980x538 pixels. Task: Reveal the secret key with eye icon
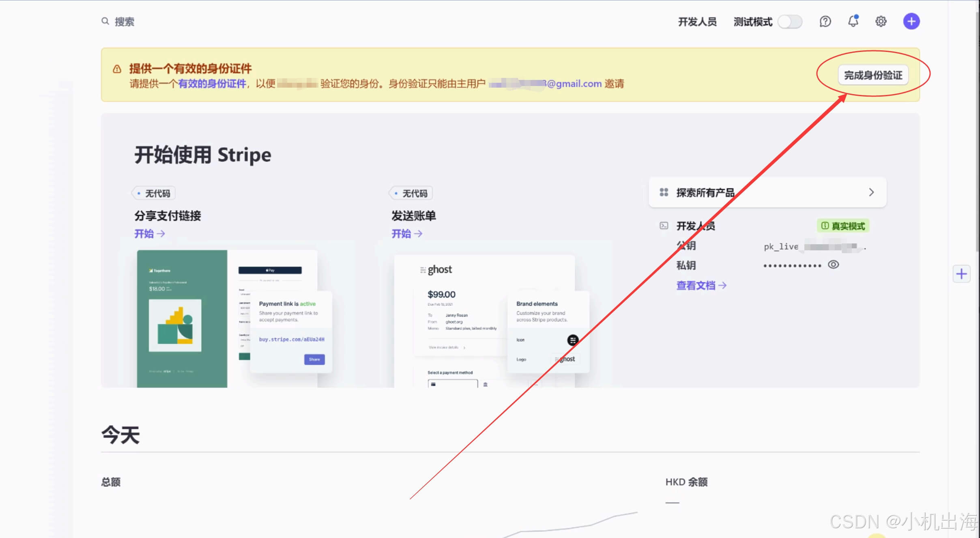[833, 265]
